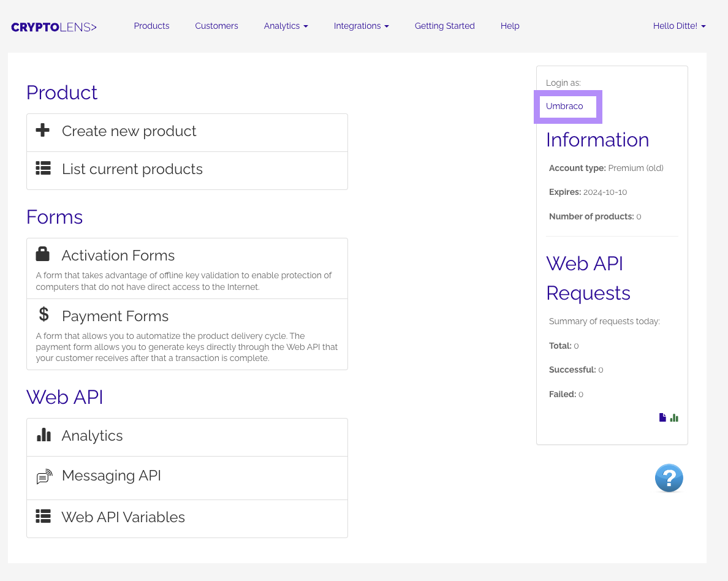
Task: Expand the Analytics dropdown in navbar
Action: [286, 26]
